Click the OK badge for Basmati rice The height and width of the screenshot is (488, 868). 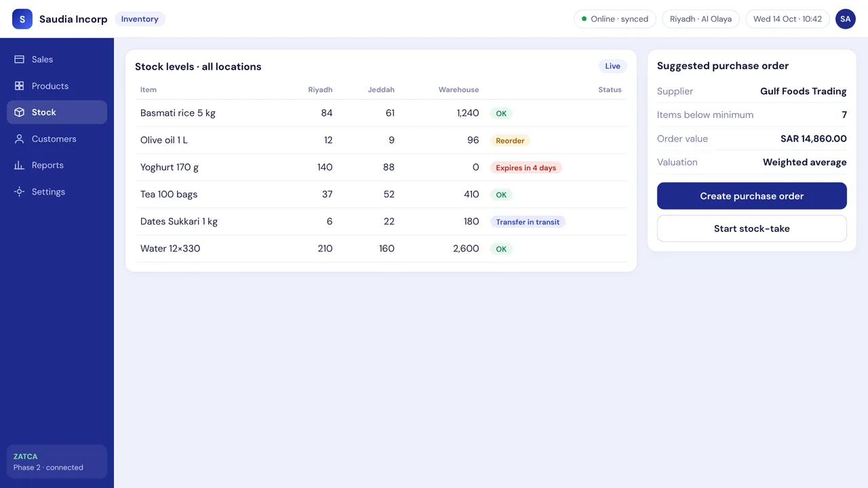tap(501, 114)
